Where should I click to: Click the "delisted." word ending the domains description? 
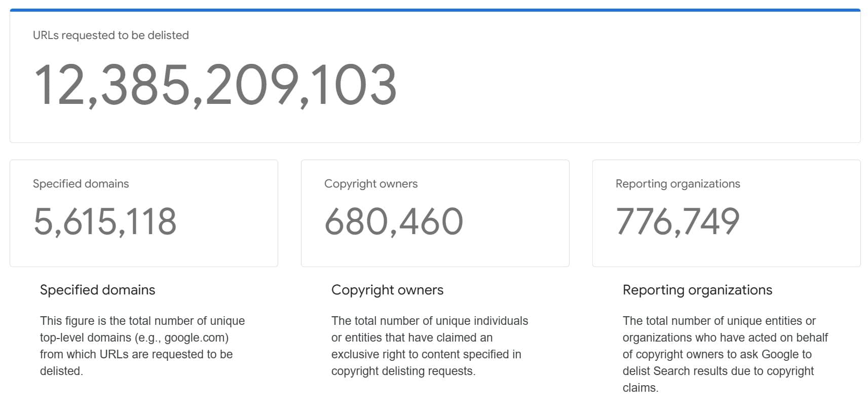point(61,371)
